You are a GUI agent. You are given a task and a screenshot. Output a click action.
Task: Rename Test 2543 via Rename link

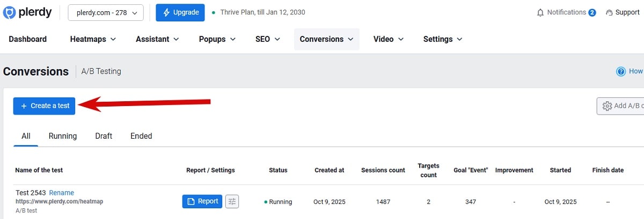point(62,193)
